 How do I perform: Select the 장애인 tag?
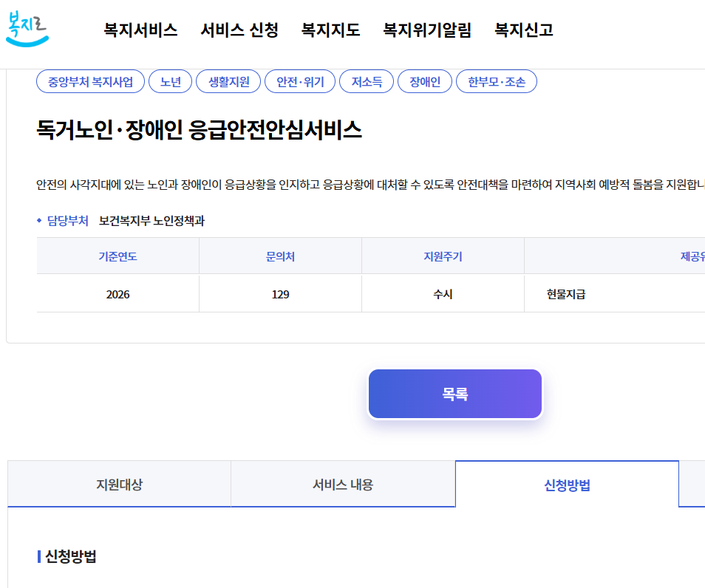[x=424, y=81]
